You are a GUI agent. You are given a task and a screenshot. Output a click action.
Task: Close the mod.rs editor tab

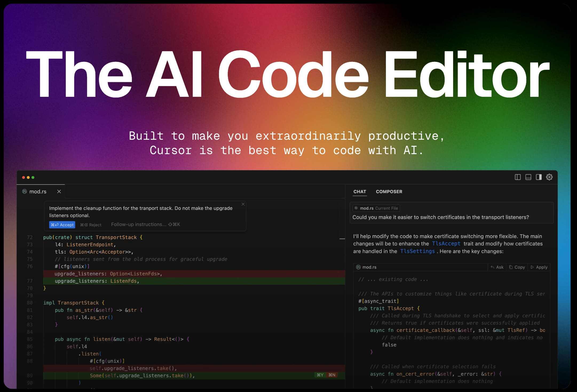click(x=59, y=191)
